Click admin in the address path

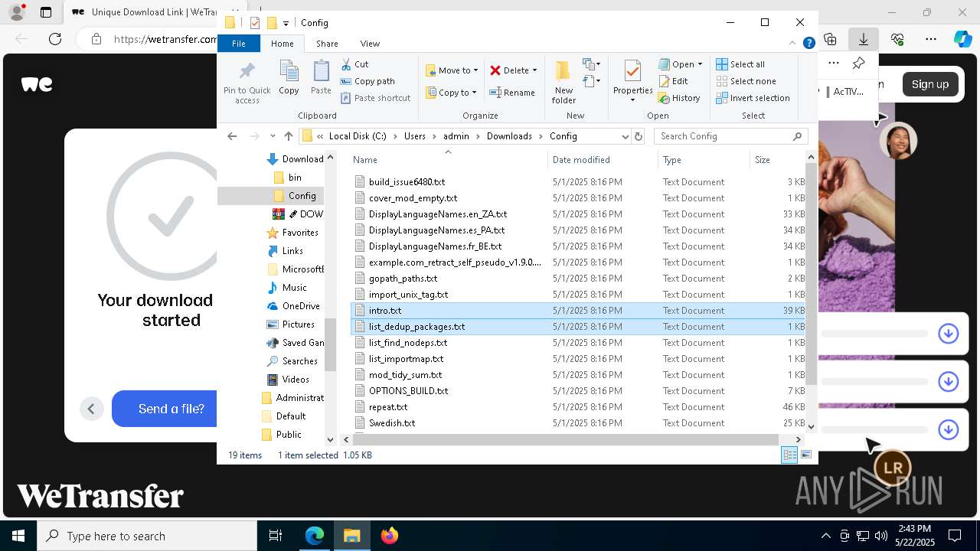(x=456, y=136)
